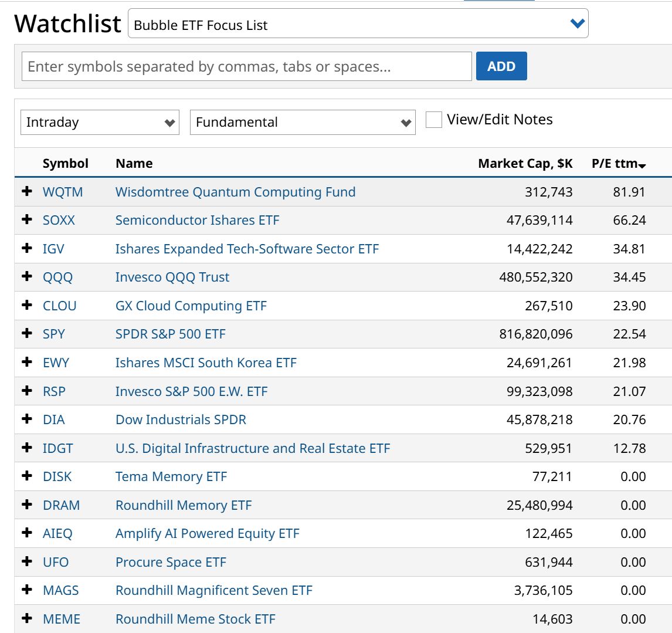Click the plus icon beside DRAM
672x633 pixels.
point(27,505)
